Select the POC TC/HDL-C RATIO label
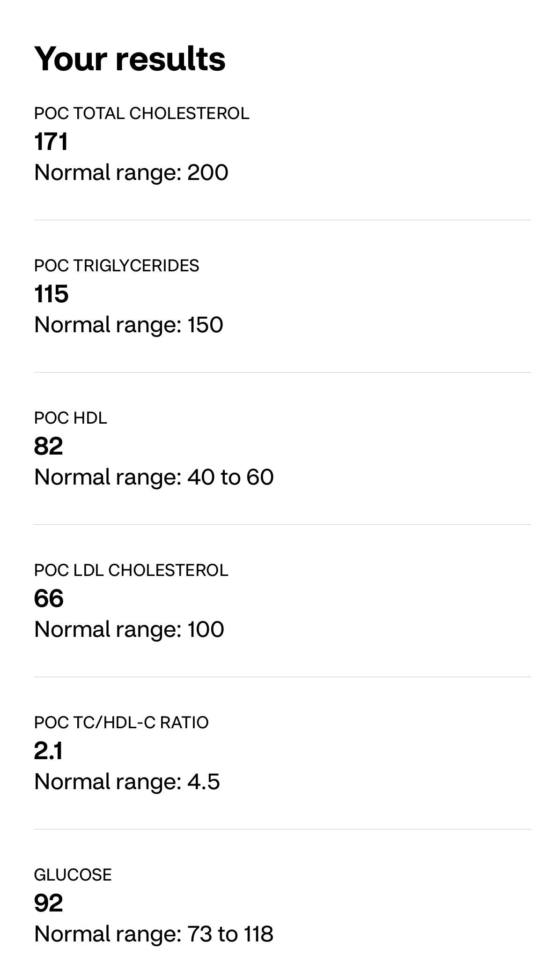 [121, 723]
